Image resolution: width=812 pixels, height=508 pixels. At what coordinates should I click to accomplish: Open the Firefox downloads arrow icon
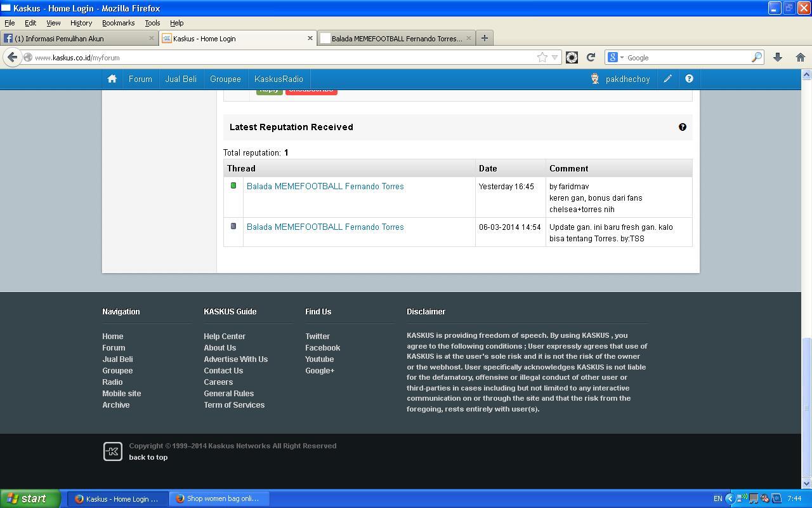(778, 57)
